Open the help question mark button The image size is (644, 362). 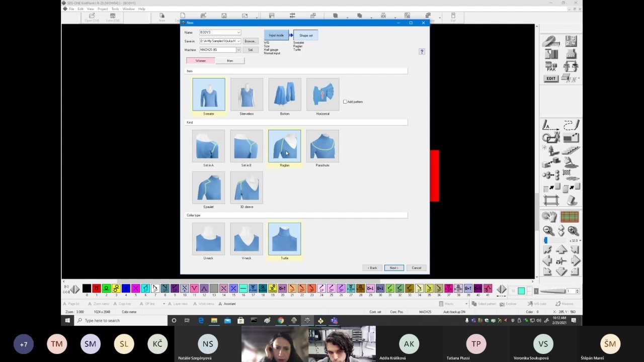pyautogui.click(x=422, y=51)
